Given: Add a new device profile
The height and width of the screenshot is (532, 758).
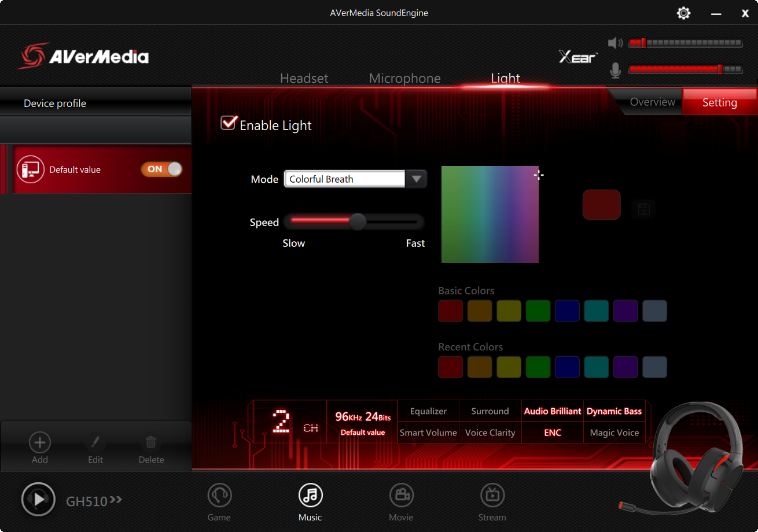Looking at the screenshot, I should point(40,449).
